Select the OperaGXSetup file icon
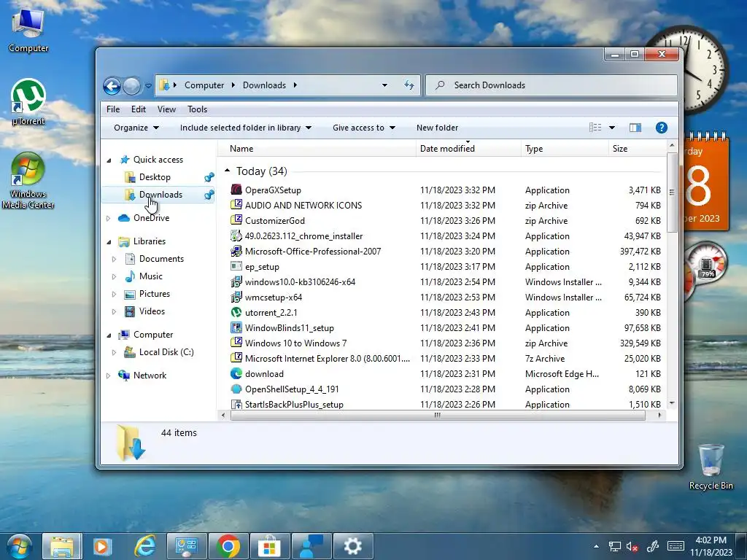Screen dimensions: 747x560 [x=236, y=190]
